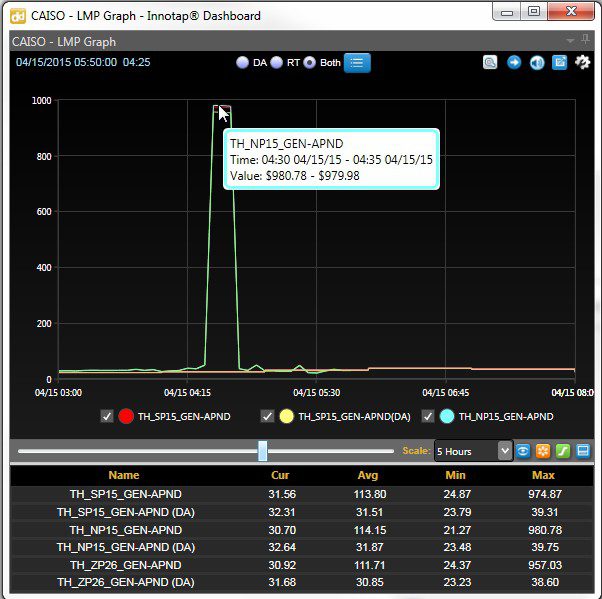This screenshot has width=602, height=599.
Task: Select the RT radio button
Action: click(x=276, y=63)
